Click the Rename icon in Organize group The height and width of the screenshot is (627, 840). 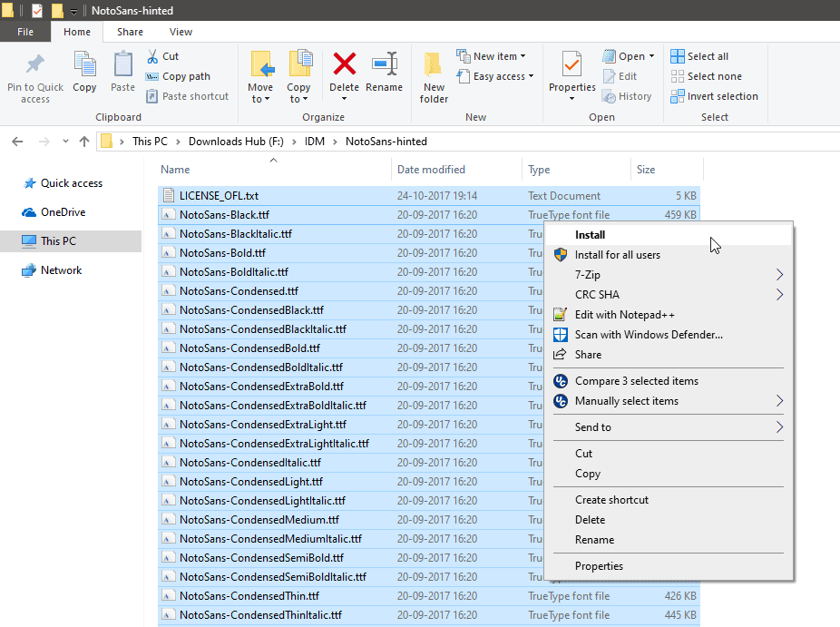384,64
